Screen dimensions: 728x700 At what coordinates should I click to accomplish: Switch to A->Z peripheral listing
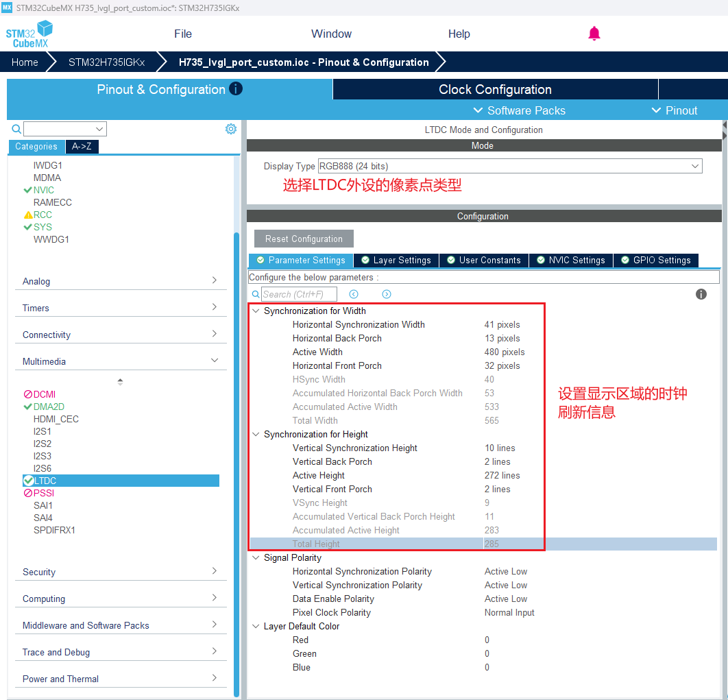[x=82, y=146]
